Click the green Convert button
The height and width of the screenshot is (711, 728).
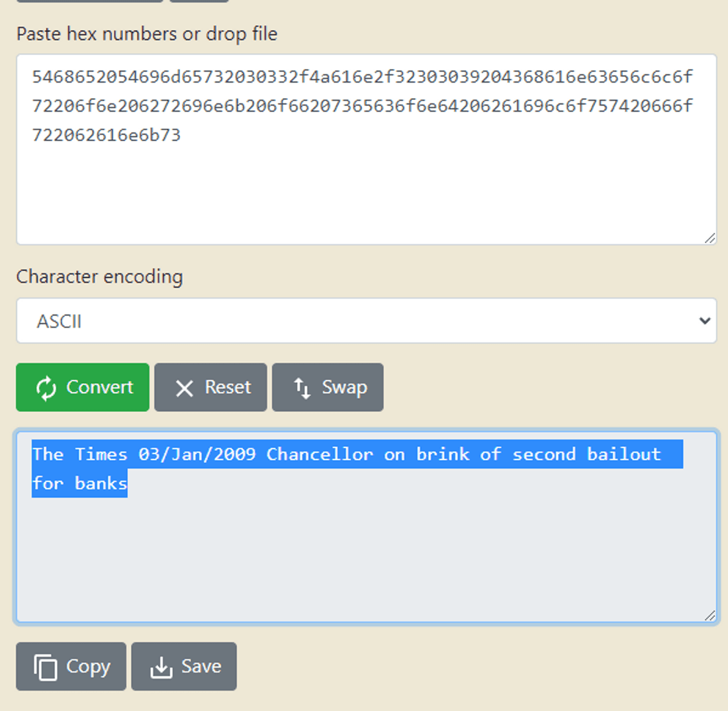click(x=83, y=387)
